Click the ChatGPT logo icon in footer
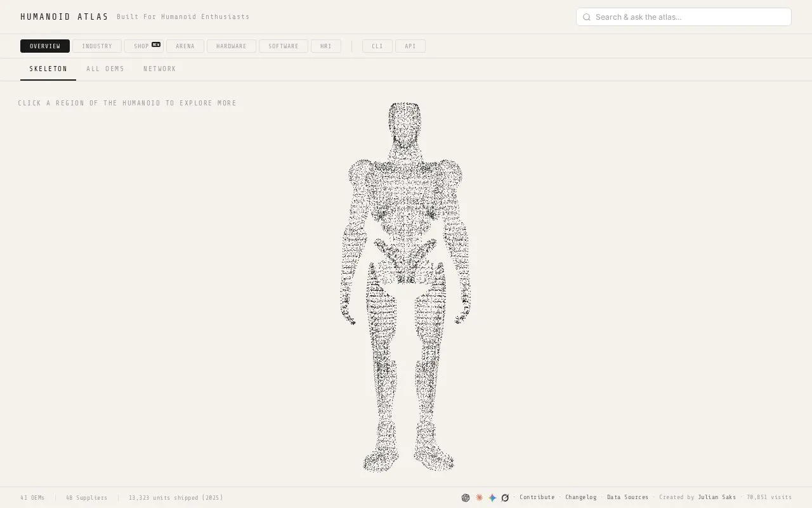Image resolution: width=812 pixels, height=508 pixels. pyautogui.click(x=466, y=498)
